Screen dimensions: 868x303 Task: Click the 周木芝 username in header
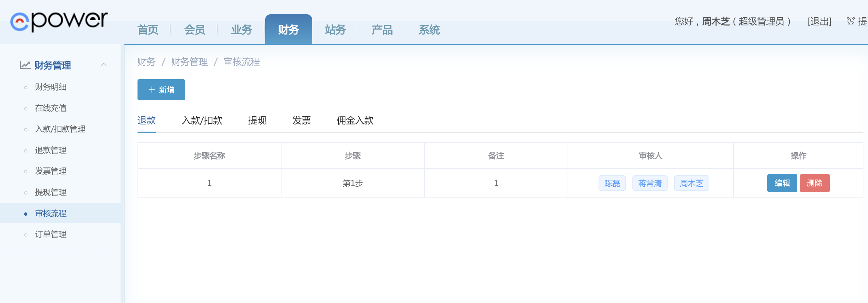pos(716,22)
